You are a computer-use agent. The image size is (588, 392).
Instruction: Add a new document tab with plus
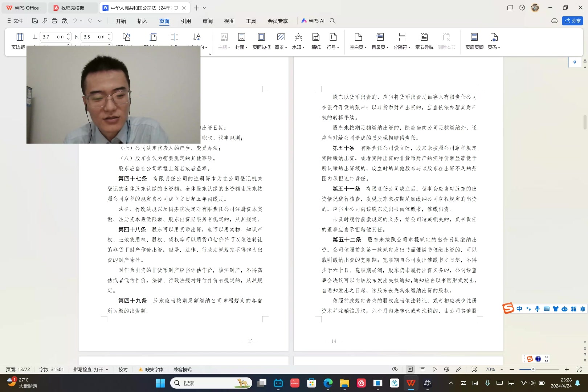tap(197, 8)
